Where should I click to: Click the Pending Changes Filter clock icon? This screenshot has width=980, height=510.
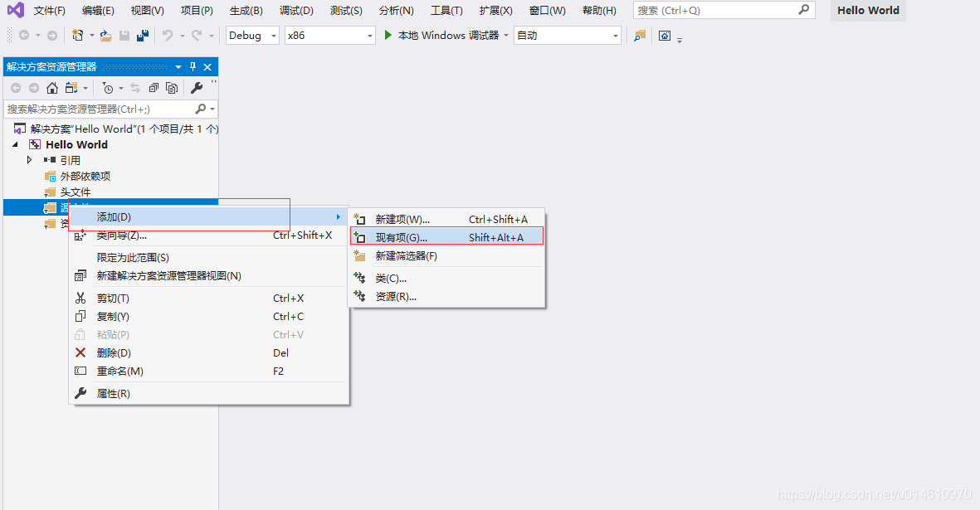(x=108, y=88)
